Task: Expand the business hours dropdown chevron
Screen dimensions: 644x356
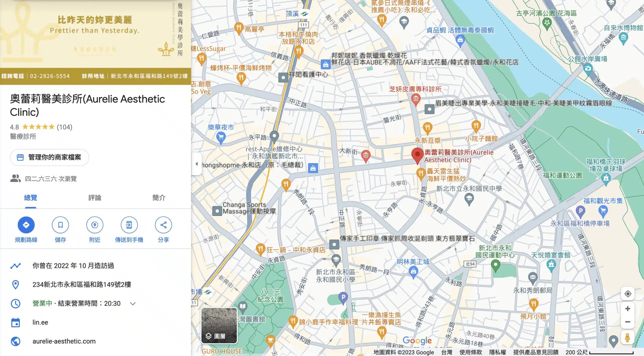Action: coord(133,303)
